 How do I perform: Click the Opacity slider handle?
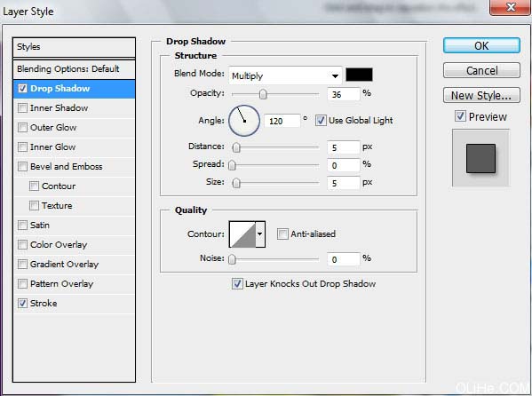263,94
